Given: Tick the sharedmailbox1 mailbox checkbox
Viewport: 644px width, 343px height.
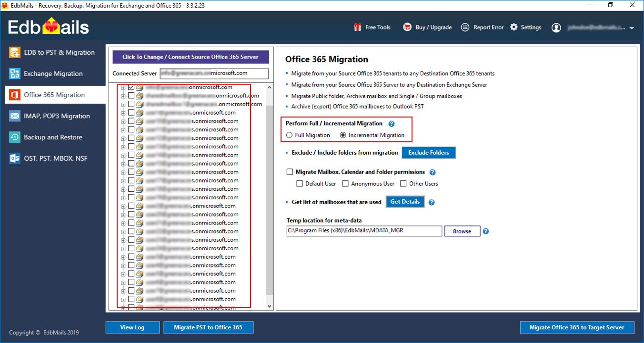Looking at the screenshot, I should pyautogui.click(x=131, y=104).
